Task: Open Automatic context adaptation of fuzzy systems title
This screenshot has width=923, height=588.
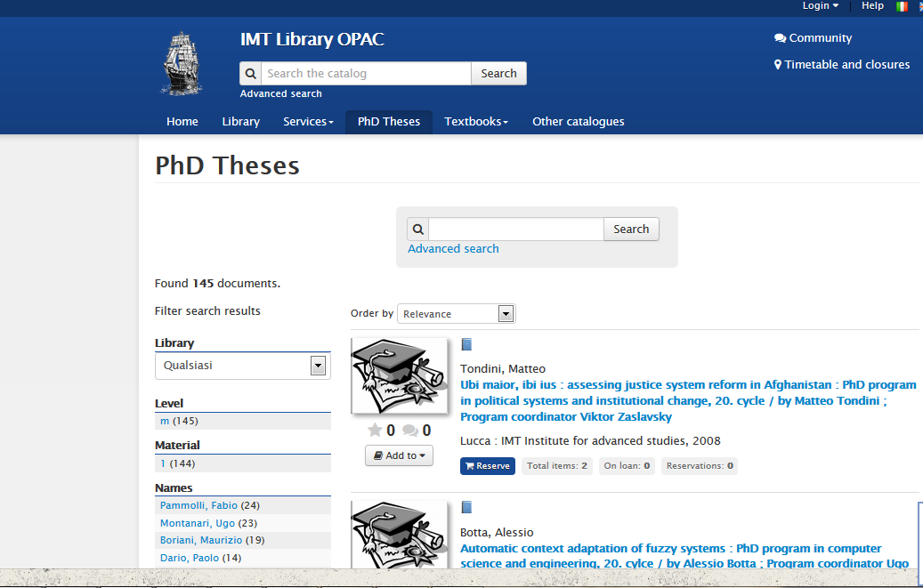Action: [x=684, y=556]
